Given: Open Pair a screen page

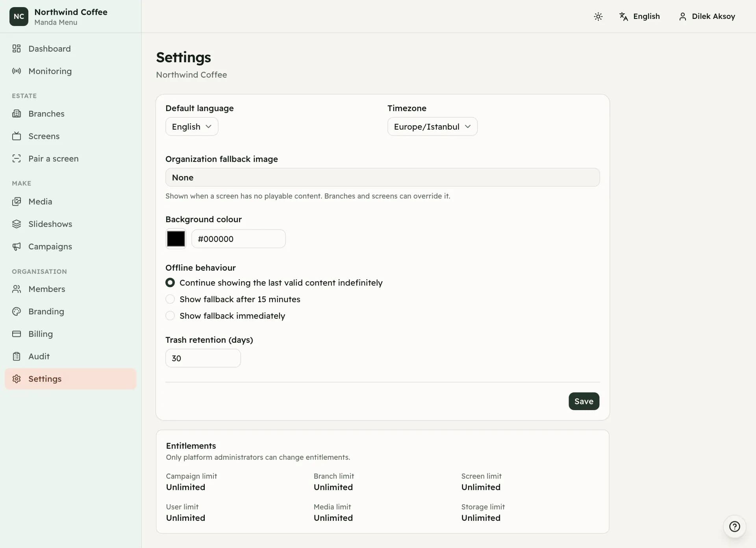Looking at the screenshot, I should click(70, 158).
